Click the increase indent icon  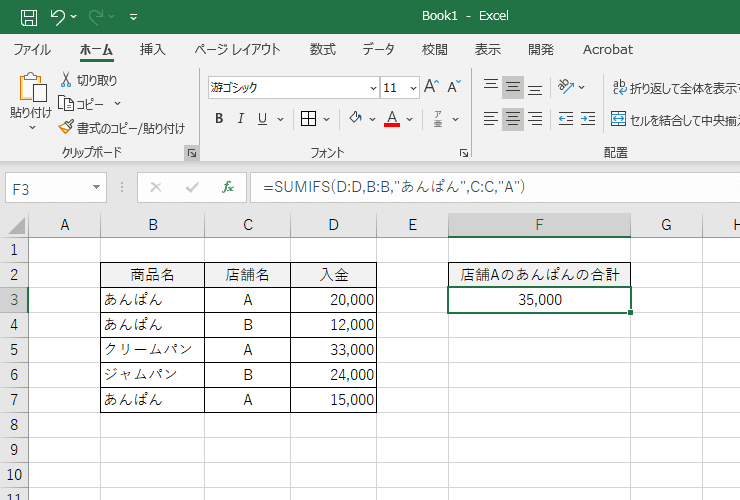(588, 119)
